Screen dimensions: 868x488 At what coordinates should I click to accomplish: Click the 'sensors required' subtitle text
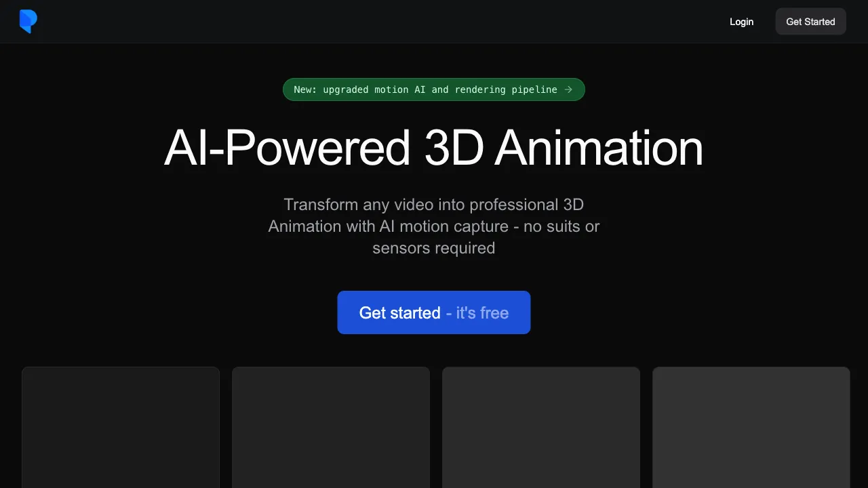tap(434, 248)
